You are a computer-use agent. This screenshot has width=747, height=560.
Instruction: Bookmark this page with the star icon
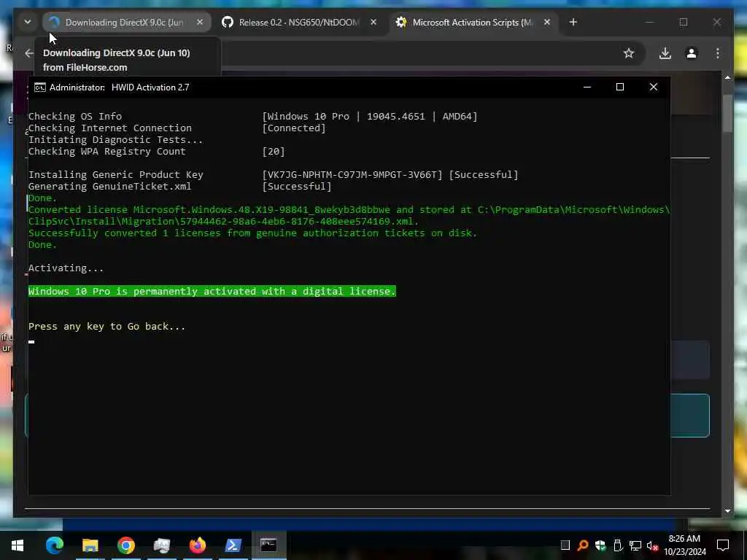(629, 52)
